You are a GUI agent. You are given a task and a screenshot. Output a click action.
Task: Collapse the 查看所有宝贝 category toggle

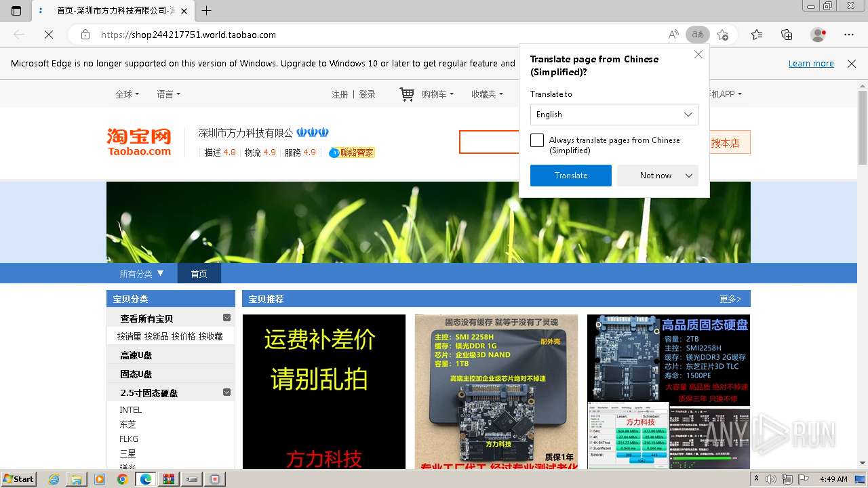pos(226,318)
